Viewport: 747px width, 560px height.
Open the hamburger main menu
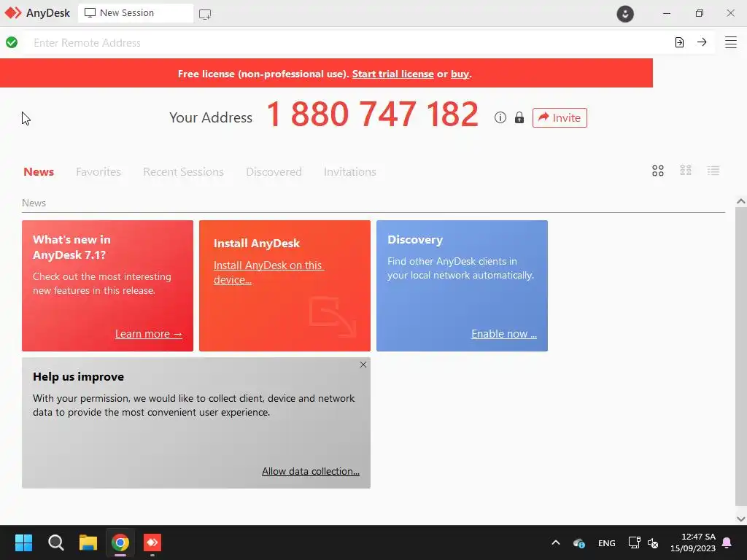731,42
